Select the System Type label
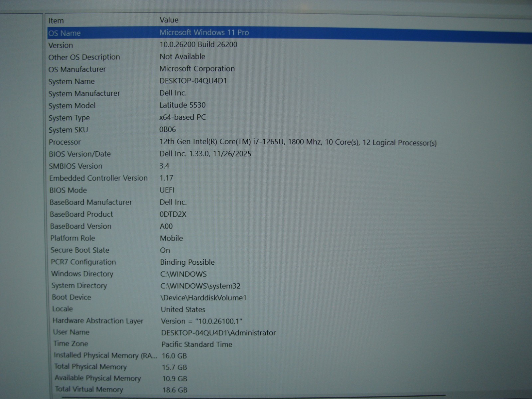Image resolution: width=532 pixels, height=399 pixels. [69, 118]
